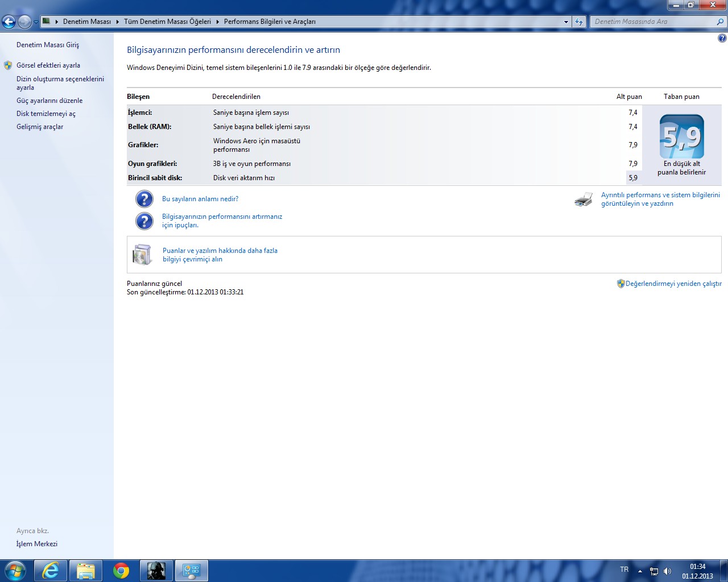
Task: Open Puanlar ve yazılım hakkında daha fazla link
Action: tap(220, 255)
